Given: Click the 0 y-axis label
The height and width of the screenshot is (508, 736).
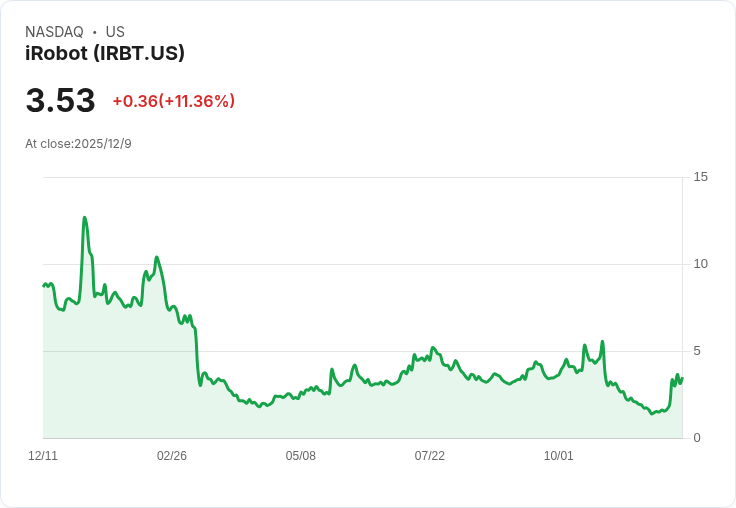Looking at the screenshot, I should click(x=697, y=438).
